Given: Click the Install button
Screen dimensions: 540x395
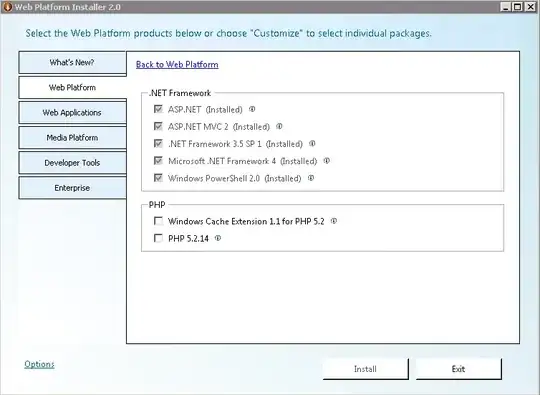Looking at the screenshot, I should [x=366, y=369].
